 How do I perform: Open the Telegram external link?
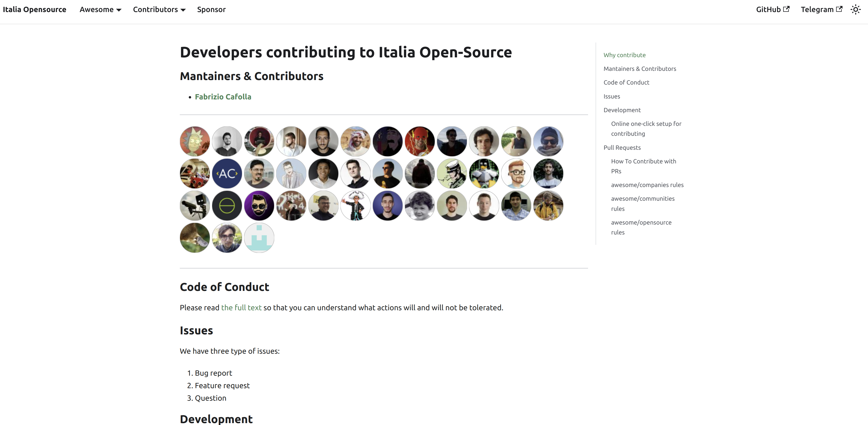click(821, 9)
